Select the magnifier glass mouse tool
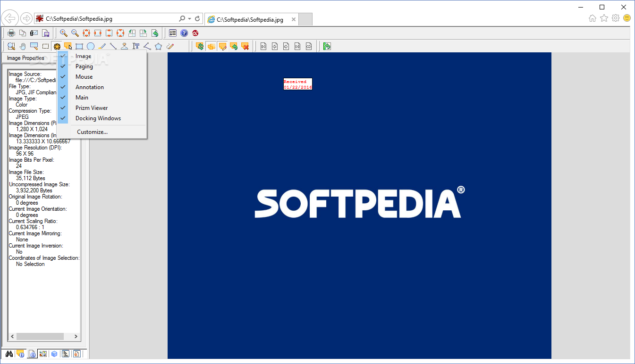The width and height of the screenshot is (635, 364). (34, 46)
